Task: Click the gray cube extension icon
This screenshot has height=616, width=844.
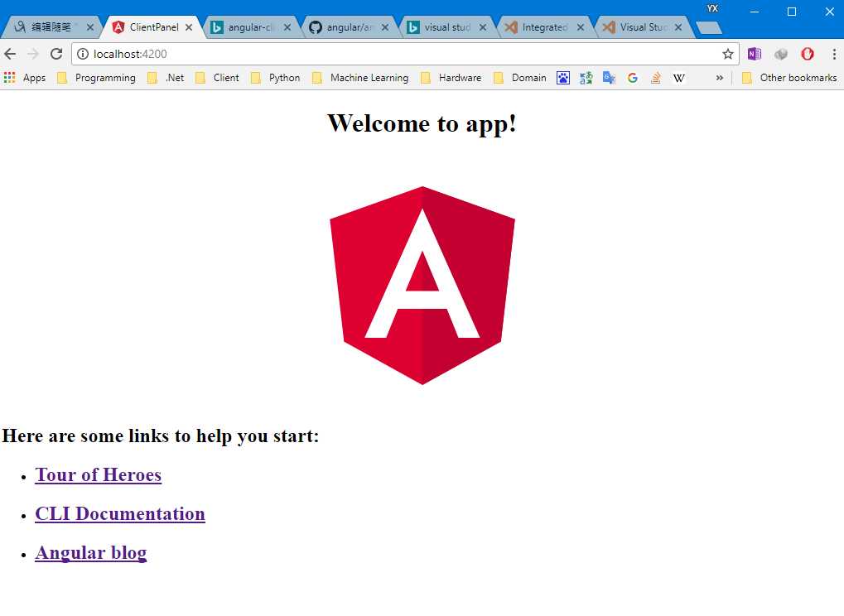Action: 781,54
